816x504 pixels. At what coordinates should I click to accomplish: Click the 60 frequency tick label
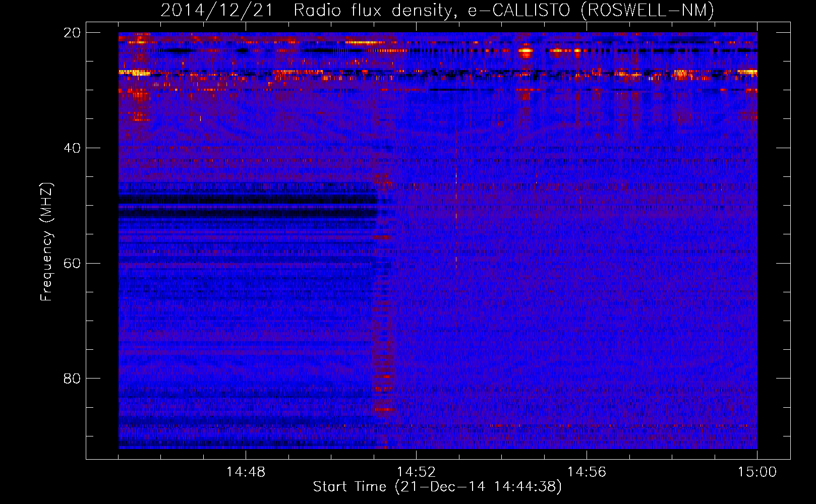72,264
